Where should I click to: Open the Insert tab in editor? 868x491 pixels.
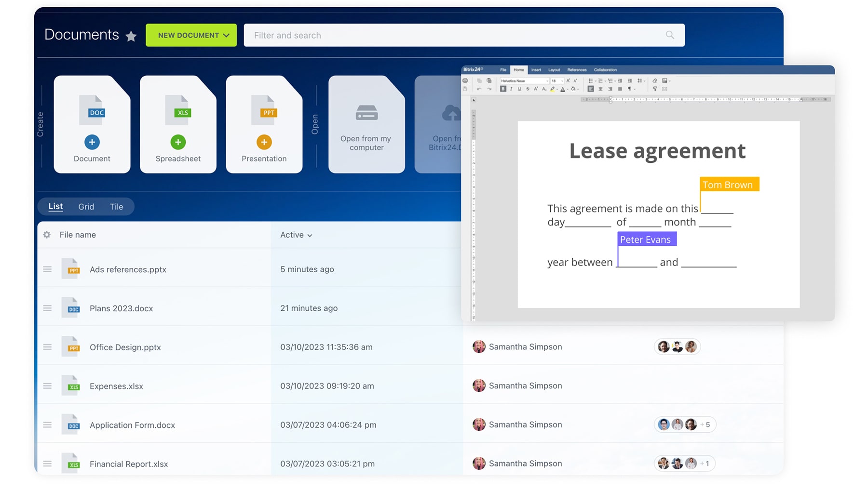[536, 70]
